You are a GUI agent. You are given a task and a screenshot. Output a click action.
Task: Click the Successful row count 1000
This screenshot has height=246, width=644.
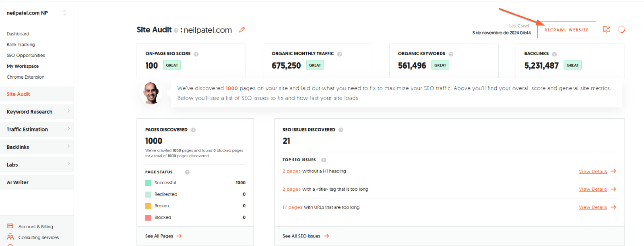tap(241, 183)
